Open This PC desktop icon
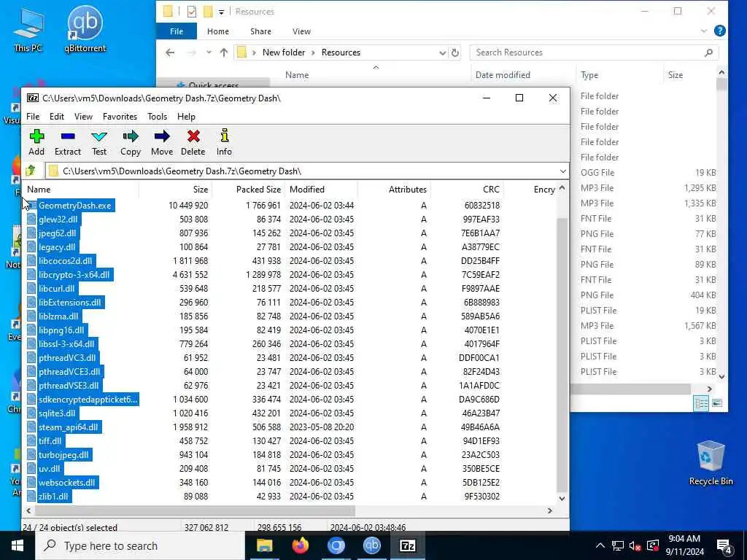747x560 pixels. click(x=28, y=29)
